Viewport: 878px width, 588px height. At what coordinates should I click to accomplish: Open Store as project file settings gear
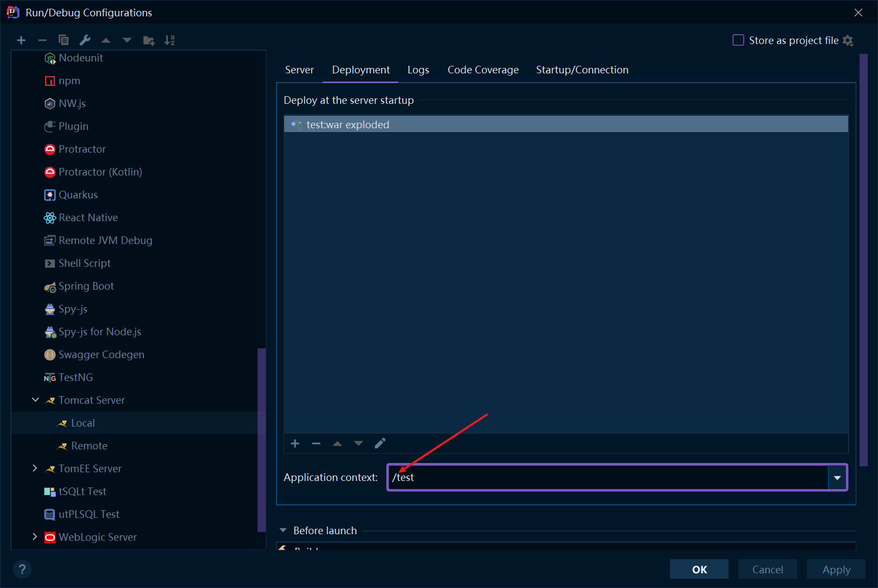848,41
